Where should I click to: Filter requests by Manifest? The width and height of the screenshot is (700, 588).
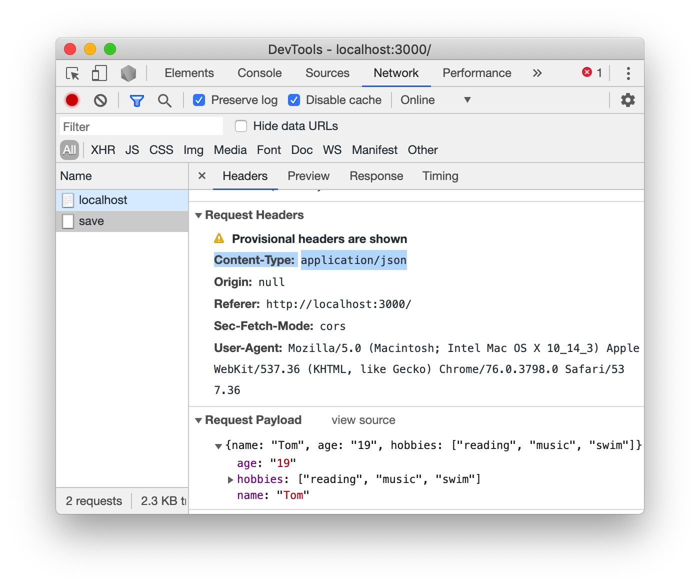point(374,150)
